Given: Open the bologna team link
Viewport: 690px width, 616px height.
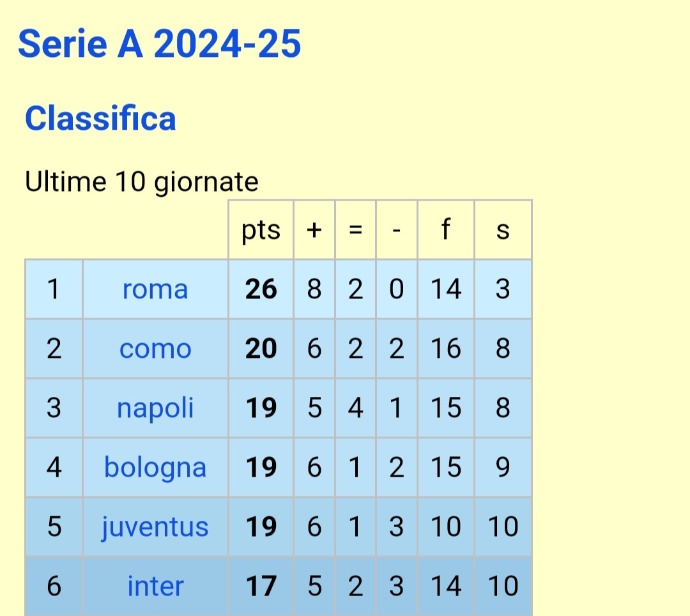Looking at the screenshot, I should point(155,467).
